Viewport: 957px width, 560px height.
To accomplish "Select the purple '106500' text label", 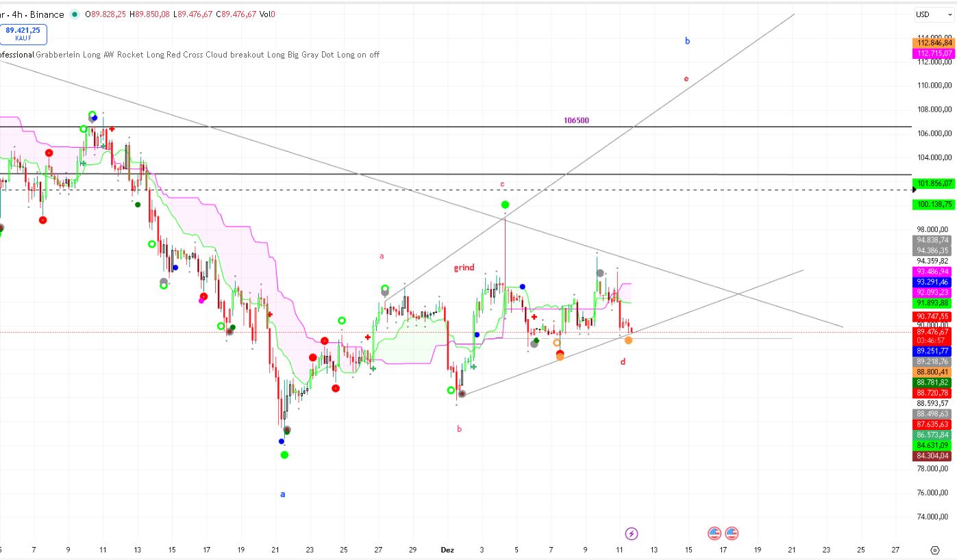I will pos(576,120).
